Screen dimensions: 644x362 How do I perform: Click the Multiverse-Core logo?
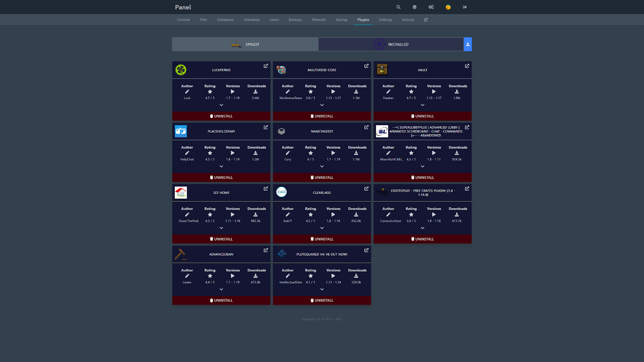click(x=281, y=70)
